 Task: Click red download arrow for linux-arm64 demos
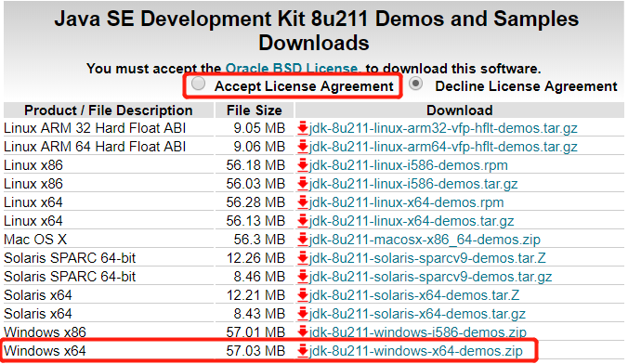click(x=303, y=147)
